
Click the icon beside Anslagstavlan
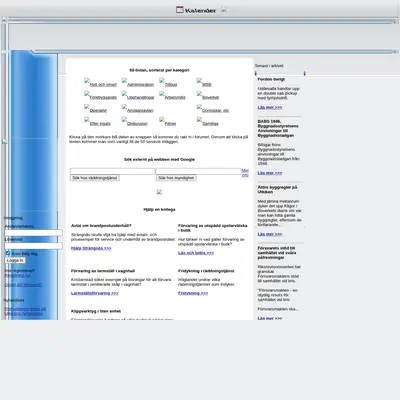124,107
